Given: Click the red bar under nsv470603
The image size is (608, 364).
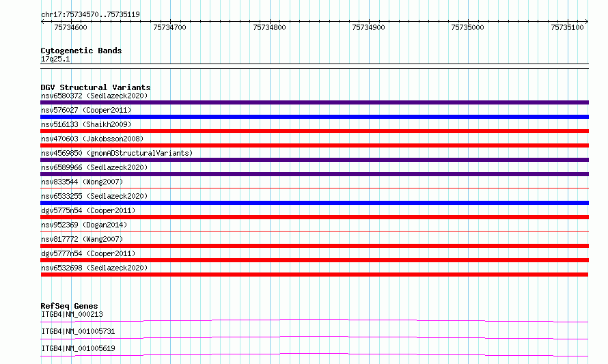Looking at the screenshot, I should click(x=314, y=145).
